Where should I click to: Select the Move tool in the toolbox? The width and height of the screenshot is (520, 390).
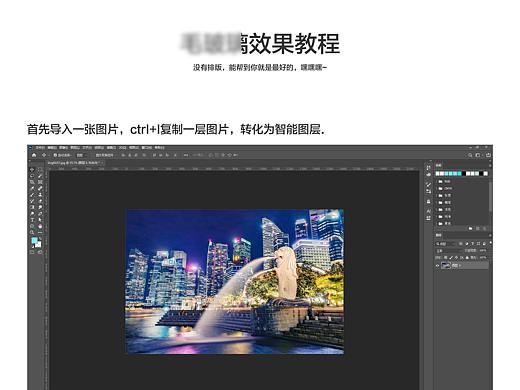pos(32,170)
